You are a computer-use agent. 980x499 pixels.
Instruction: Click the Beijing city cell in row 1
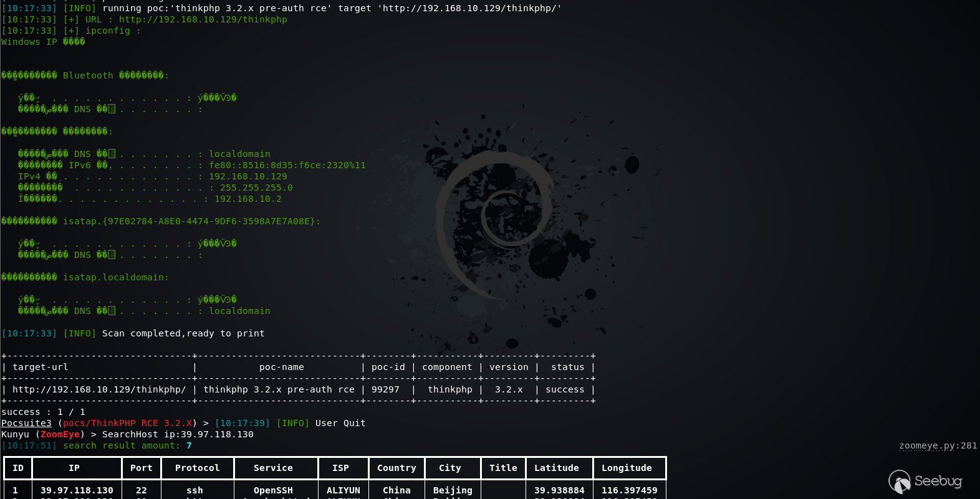point(453,490)
